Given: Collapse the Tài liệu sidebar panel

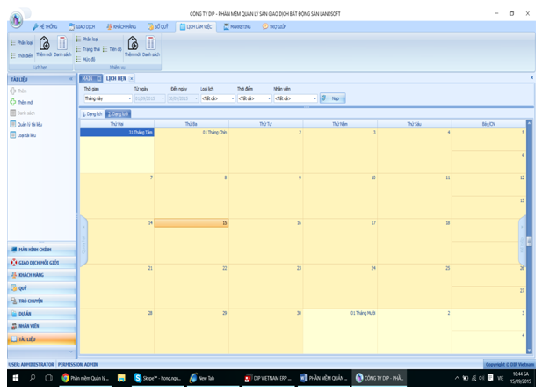Looking at the screenshot, I should pos(72,79).
